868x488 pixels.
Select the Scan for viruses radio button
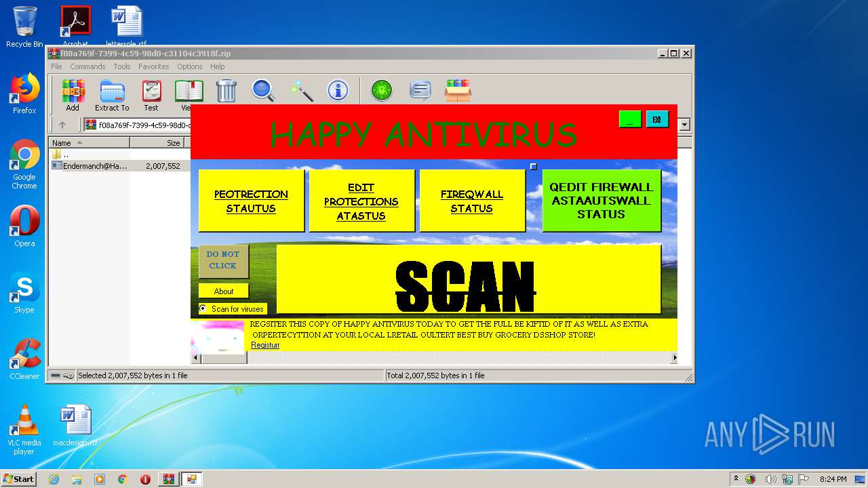[203, 308]
